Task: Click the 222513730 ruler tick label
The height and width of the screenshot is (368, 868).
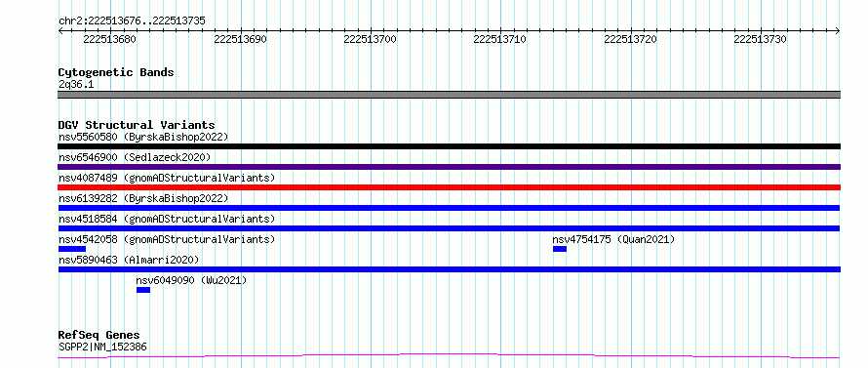Action: (x=761, y=39)
